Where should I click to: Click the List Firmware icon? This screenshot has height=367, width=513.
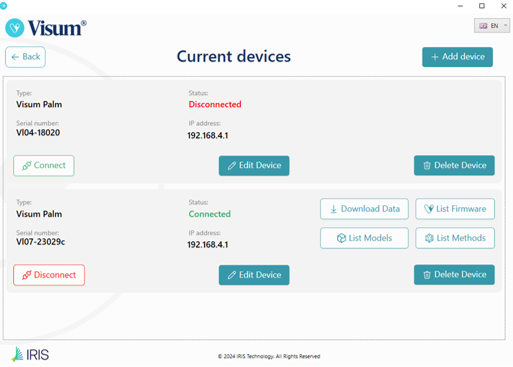click(429, 209)
